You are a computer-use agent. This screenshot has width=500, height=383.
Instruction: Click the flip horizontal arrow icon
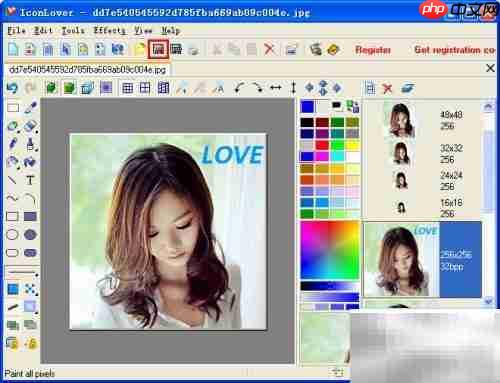[276, 88]
